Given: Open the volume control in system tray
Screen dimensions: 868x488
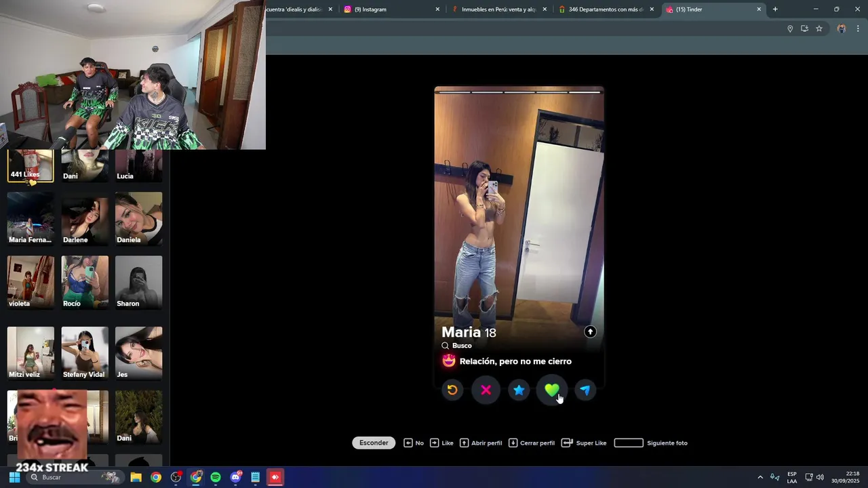Looking at the screenshot, I should click(x=820, y=477).
